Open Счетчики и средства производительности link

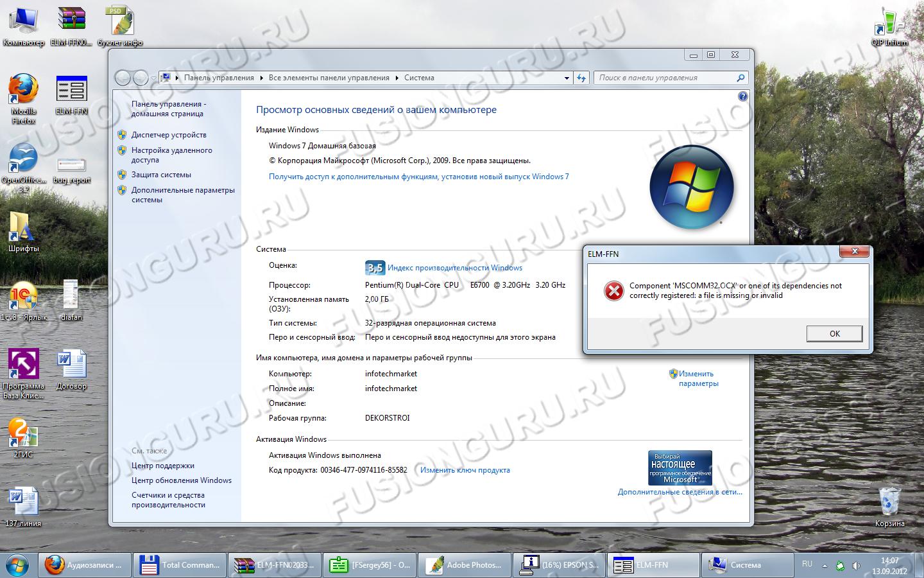tap(168, 500)
